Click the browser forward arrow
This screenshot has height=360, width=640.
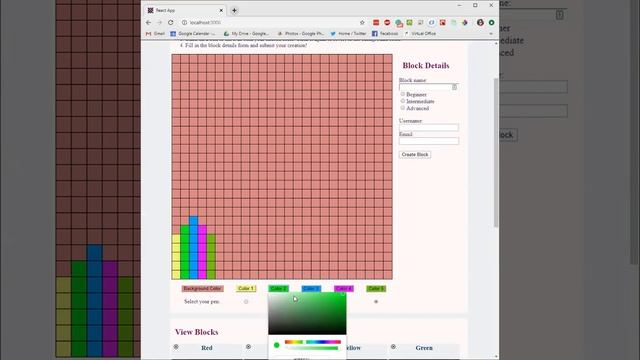[x=160, y=22]
